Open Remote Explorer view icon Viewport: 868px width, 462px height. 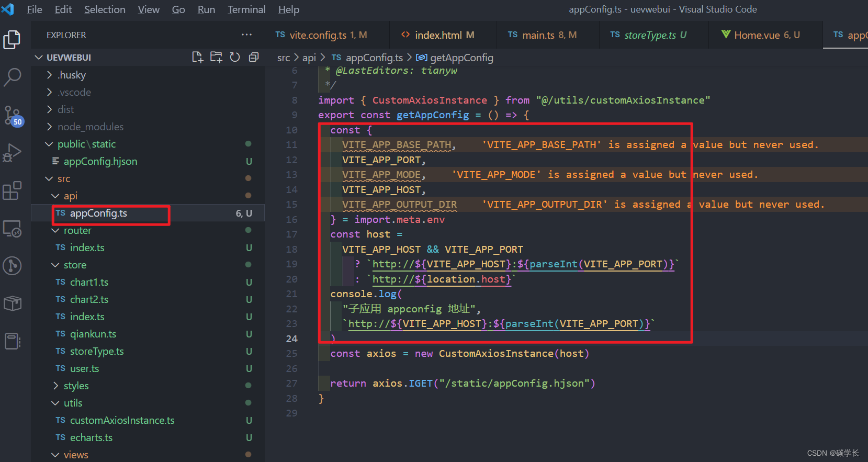point(12,229)
